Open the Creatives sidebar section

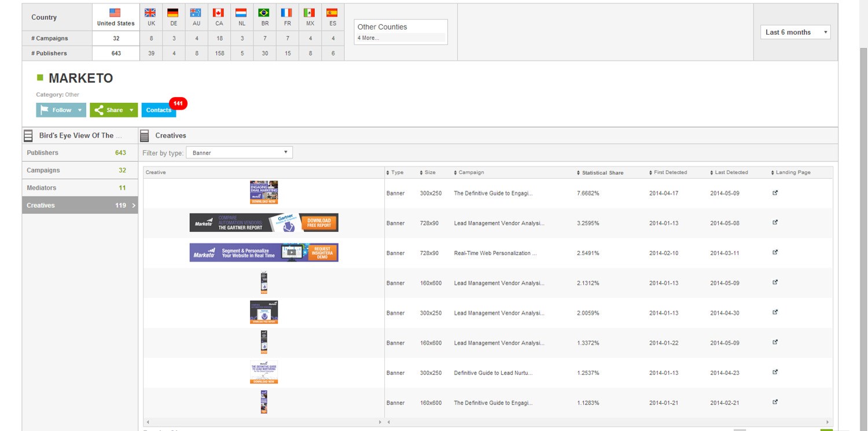click(x=80, y=205)
